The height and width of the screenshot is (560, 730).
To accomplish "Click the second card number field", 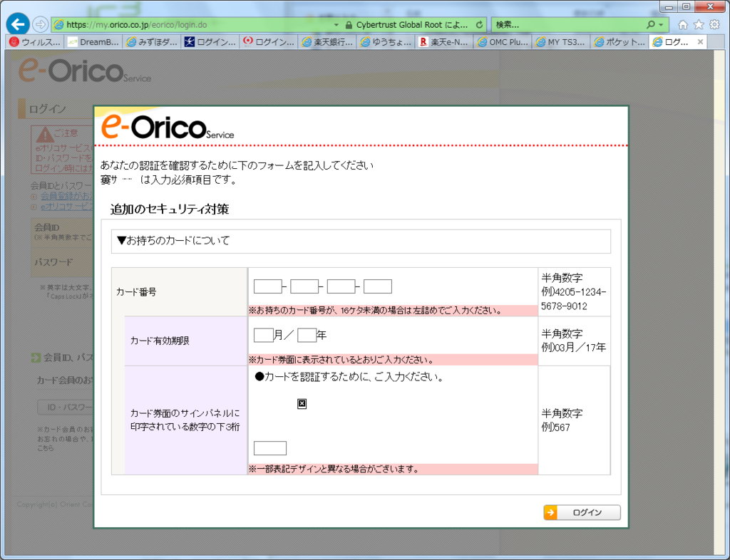I will [x=304, y=286].
